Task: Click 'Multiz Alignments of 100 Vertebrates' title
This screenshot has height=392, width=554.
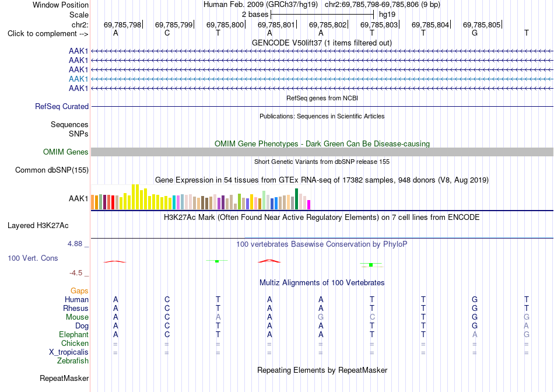Action: [322, 283]
